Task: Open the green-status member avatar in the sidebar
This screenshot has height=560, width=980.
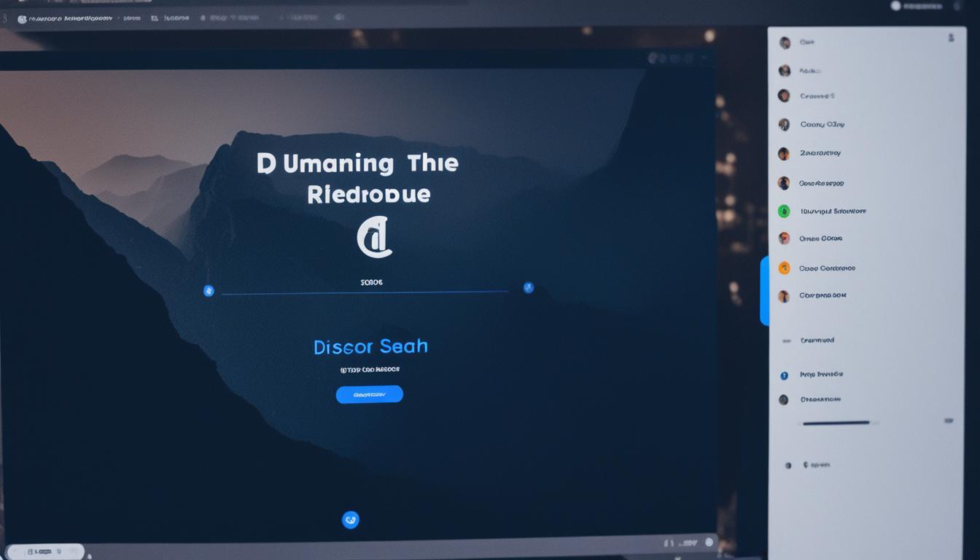Action: pyautogui.click(x=783, y=211)
